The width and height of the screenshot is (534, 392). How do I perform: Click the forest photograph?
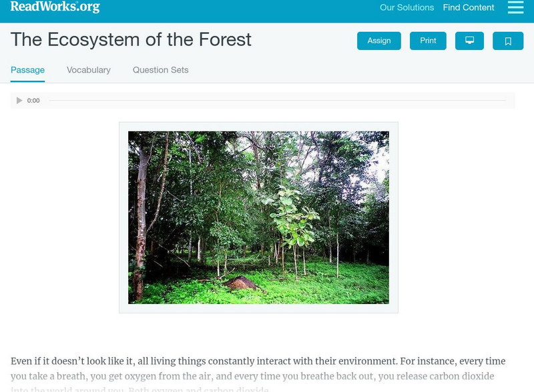pyautogui.click(x=258, y=217)
